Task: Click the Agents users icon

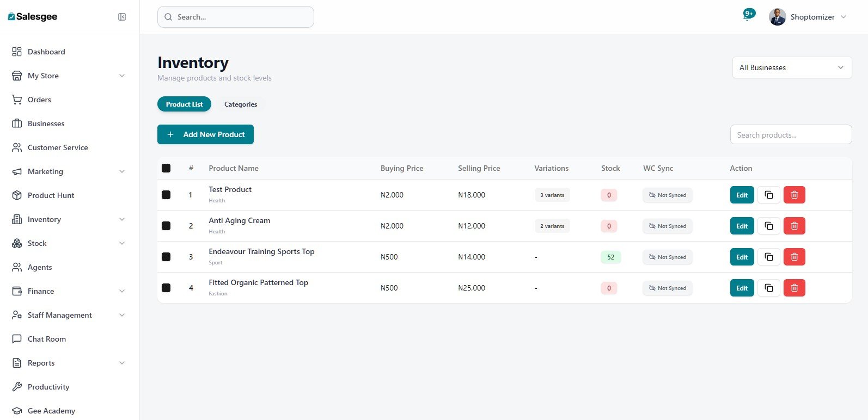Action: [x=17, y=267]
